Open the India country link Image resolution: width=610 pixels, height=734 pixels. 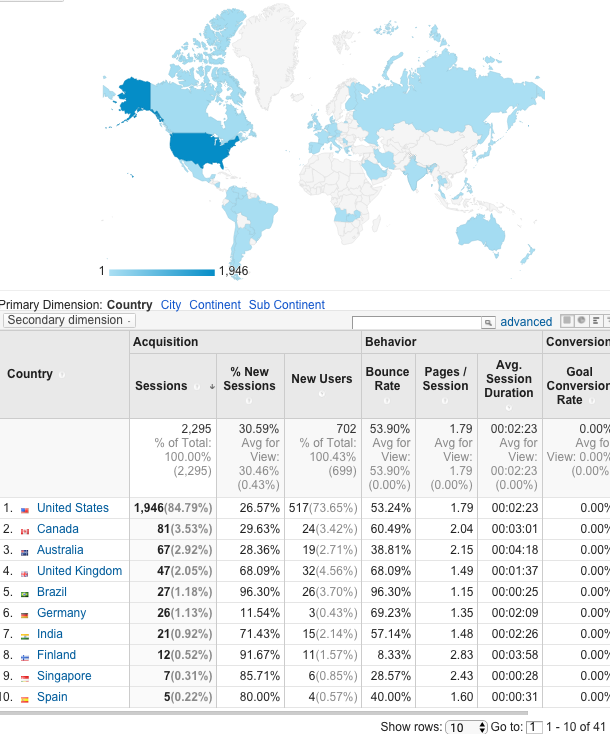point(50,634)
